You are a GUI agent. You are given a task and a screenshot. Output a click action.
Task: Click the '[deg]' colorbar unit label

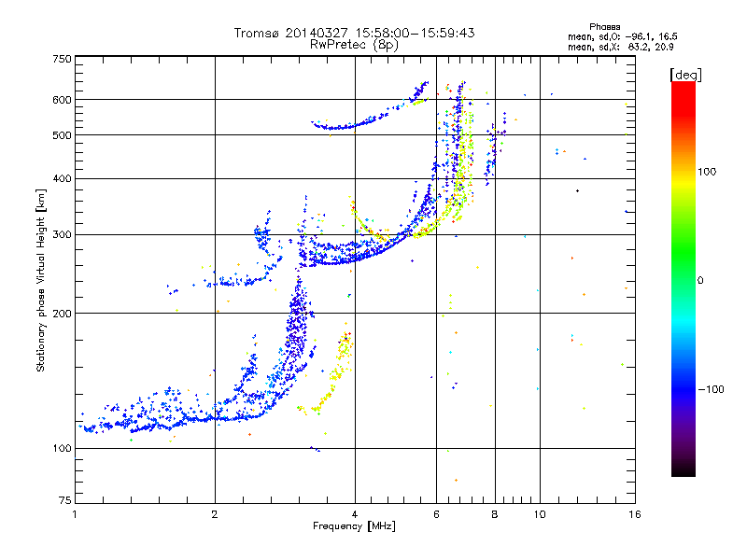click(x=685, y=75)
